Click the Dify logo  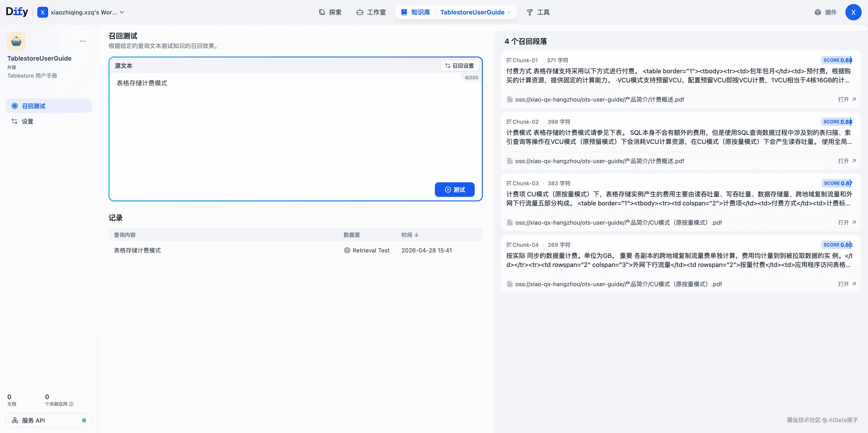(x=17, y=12)
